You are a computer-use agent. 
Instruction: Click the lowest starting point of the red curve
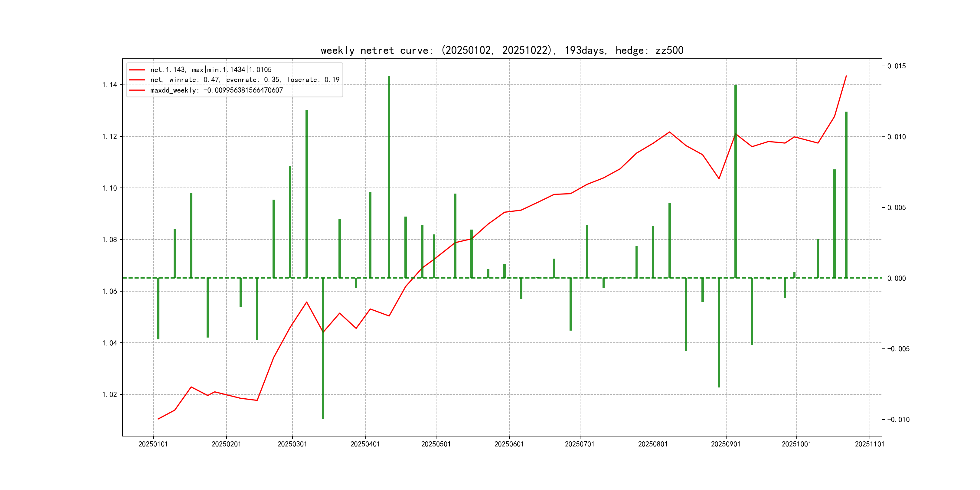pyautogui.click(x=158, y=419)
